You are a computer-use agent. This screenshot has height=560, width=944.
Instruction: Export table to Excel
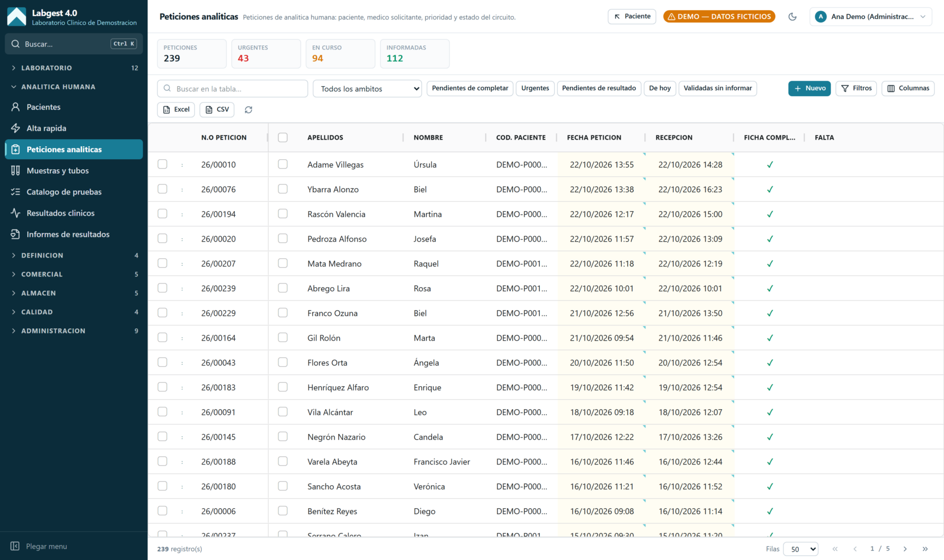(176, 110)
